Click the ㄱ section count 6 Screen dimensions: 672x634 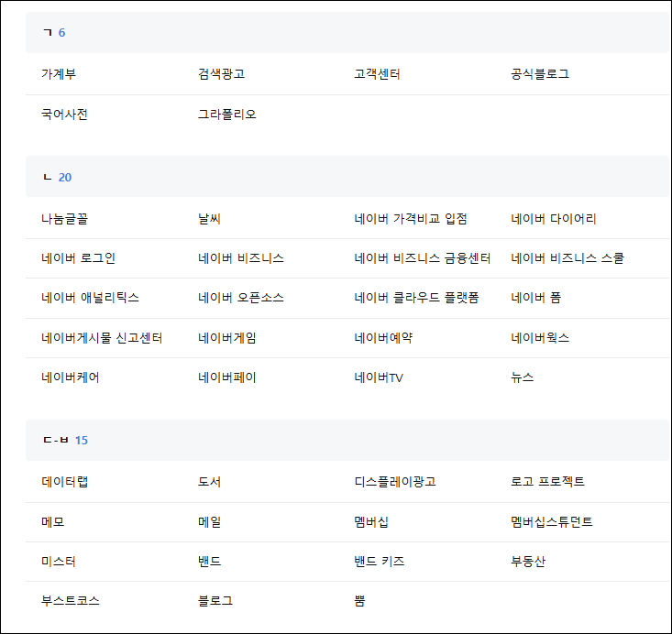[x=61, y=33]
